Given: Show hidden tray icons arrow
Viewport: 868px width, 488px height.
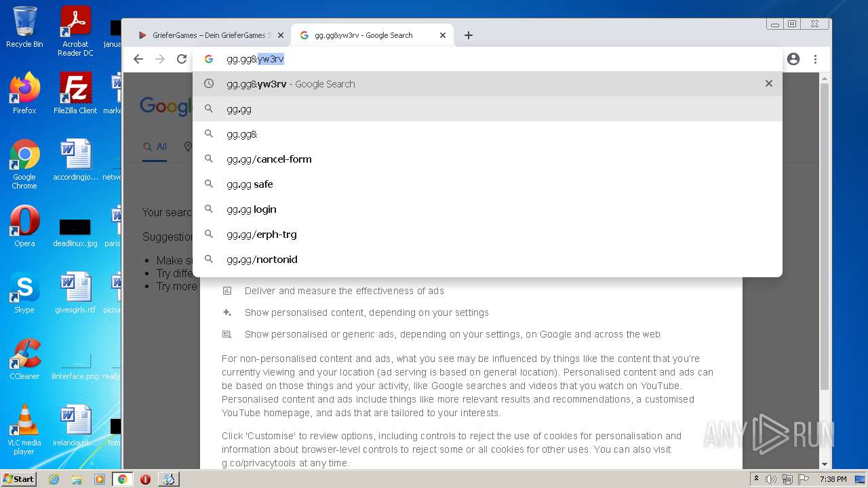Looking at the screenshot, I should (x=756, y=479).
